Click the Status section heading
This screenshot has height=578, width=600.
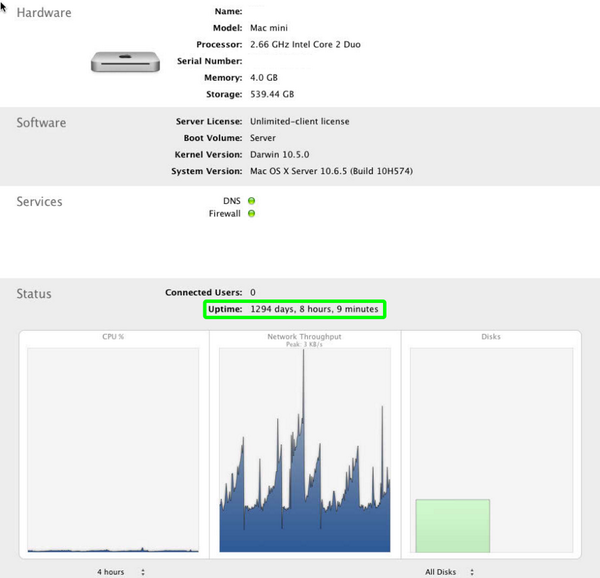pos(34,294)
